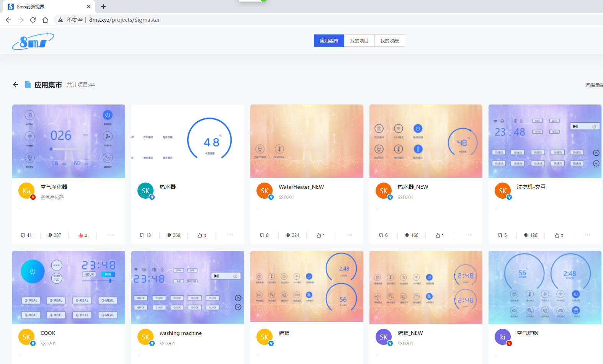Open the 热度 sort dropdown
The height and width of the screenshot is (364, 603).
click(594, 85)
